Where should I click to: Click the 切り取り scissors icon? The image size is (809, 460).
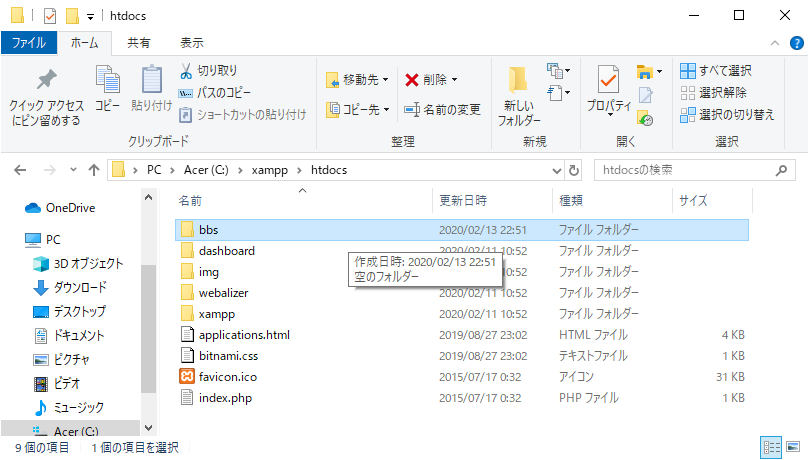coord(187,71)
